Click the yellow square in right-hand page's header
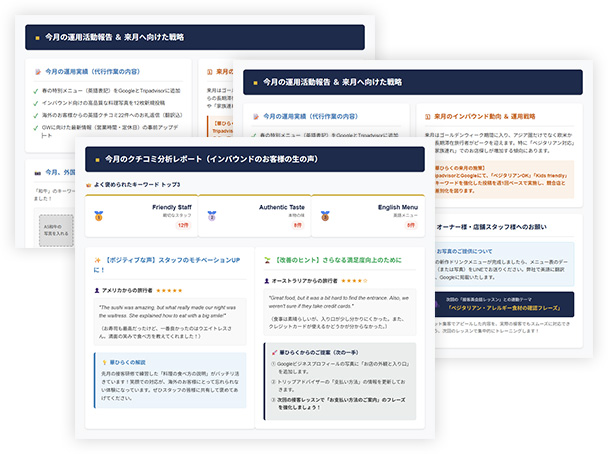The height and width of the screenshot is (454, 608). (x=255, y=83)
